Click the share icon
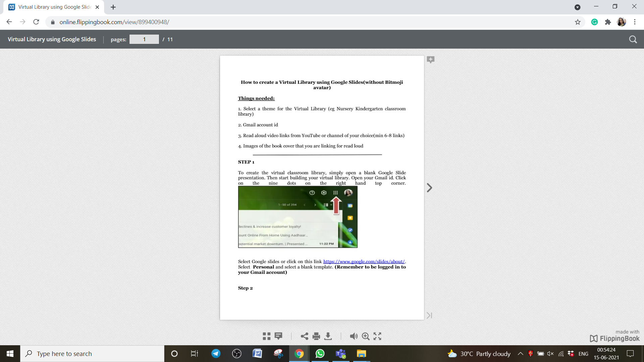The height and width of the screenshot is (362, 644). pos(305,336)
